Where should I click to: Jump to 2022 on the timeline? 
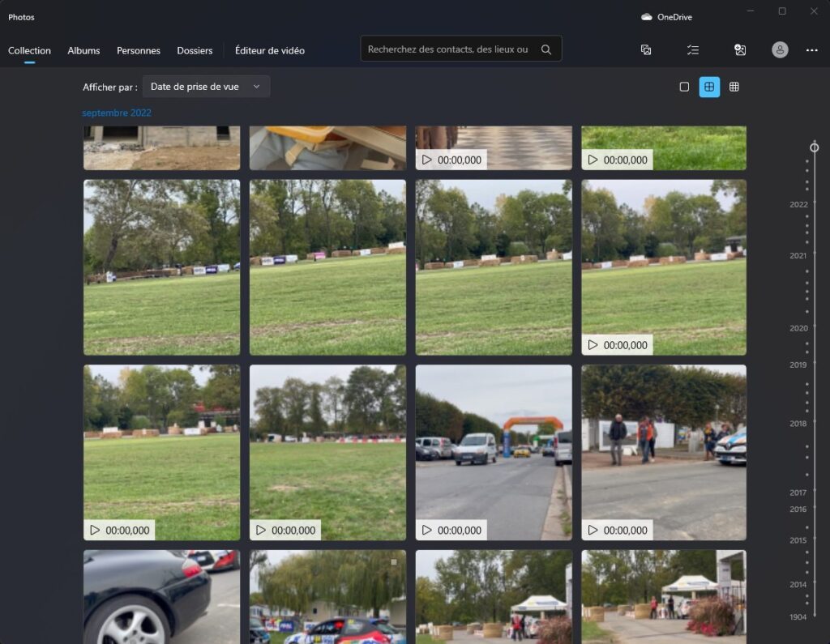pos(798,205)
